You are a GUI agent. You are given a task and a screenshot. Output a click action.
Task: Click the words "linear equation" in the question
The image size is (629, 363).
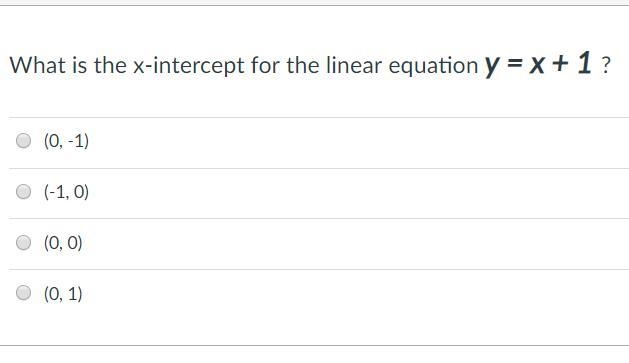[x=402, y=65]
